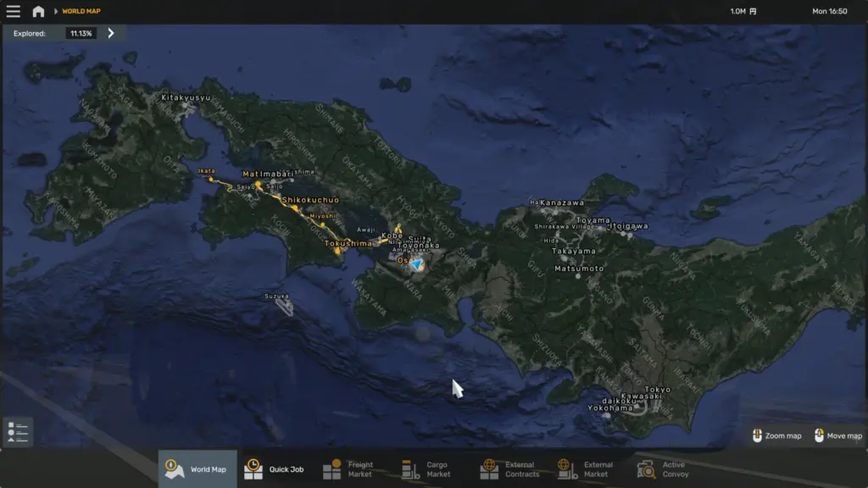The image size is (868, 488).
Task: Click the Zoom map label
Action: (783, 436)
